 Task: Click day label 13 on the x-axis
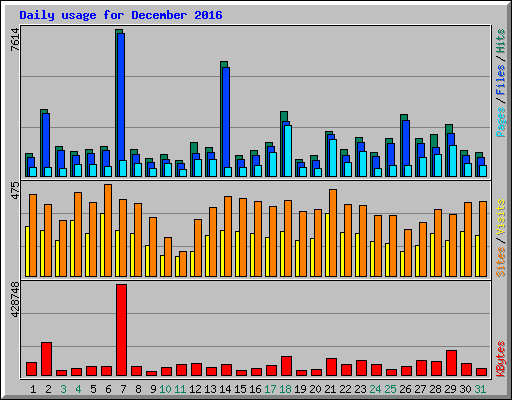coord(210,389)
